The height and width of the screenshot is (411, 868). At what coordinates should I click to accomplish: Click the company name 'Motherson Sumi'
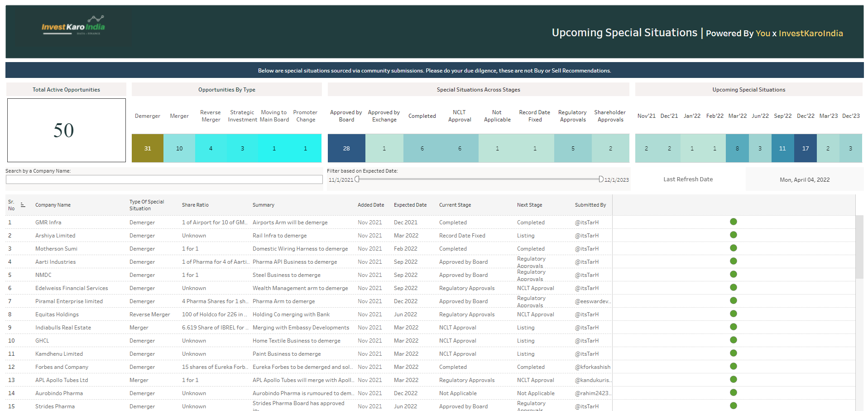click(56, 249)
